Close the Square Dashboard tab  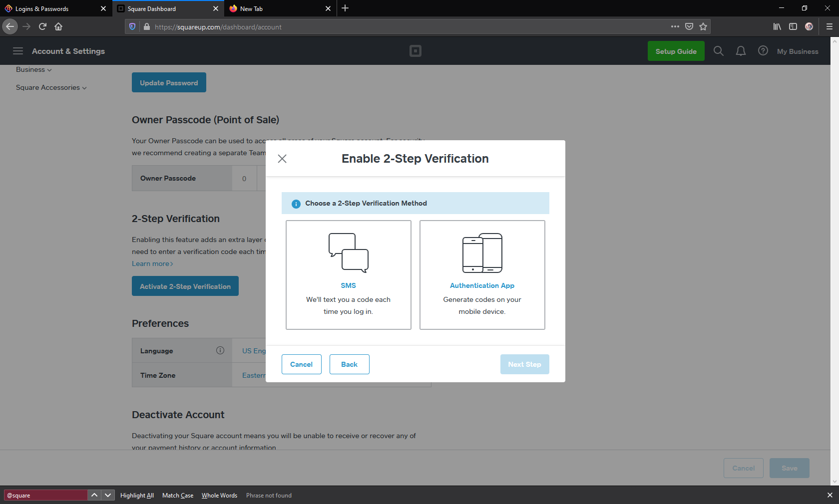click(216, 8)
